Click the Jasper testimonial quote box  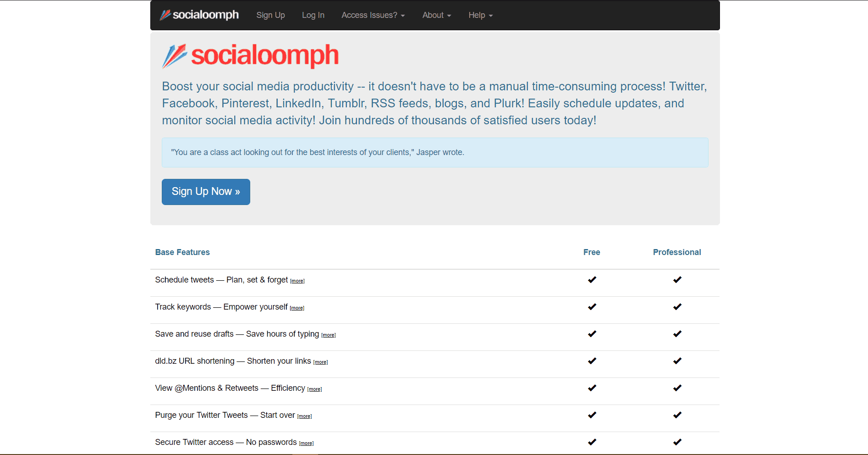click(x=435, y=152)
